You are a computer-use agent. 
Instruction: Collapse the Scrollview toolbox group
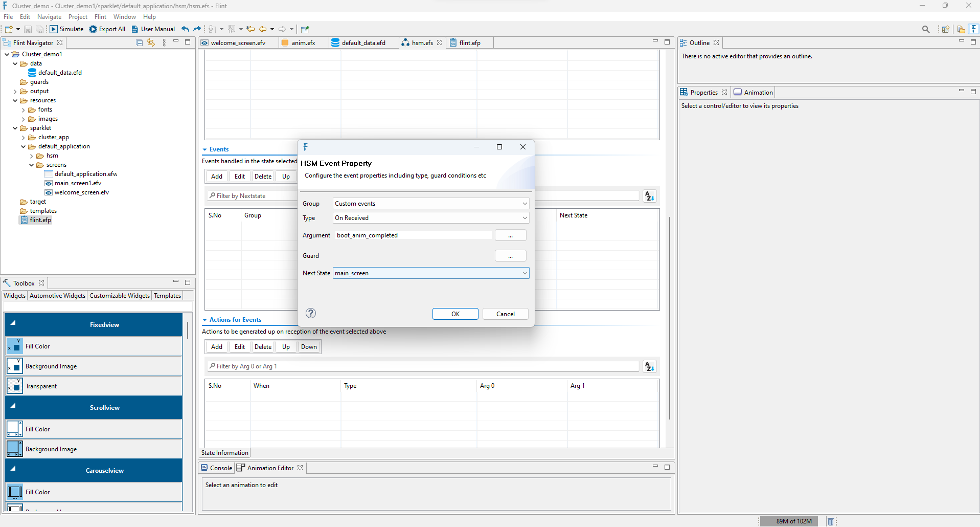click(13, 406)
